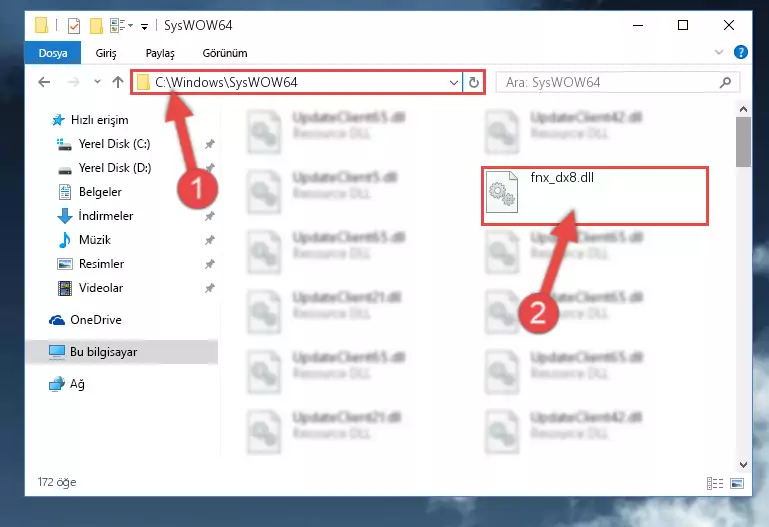Screen dimensions: 769x527
Task: Click the pin icon next to Videolar
Action: pyautogui.click(x=209, y=288)
